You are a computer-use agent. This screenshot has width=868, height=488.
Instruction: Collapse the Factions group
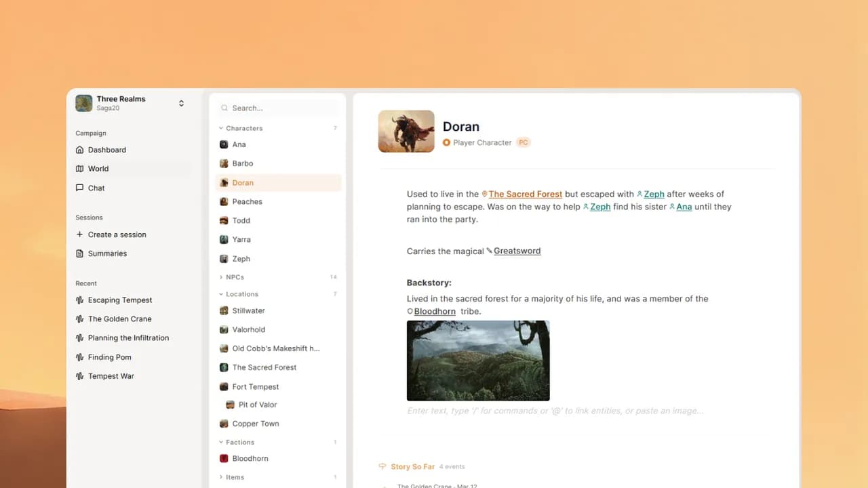221,442
